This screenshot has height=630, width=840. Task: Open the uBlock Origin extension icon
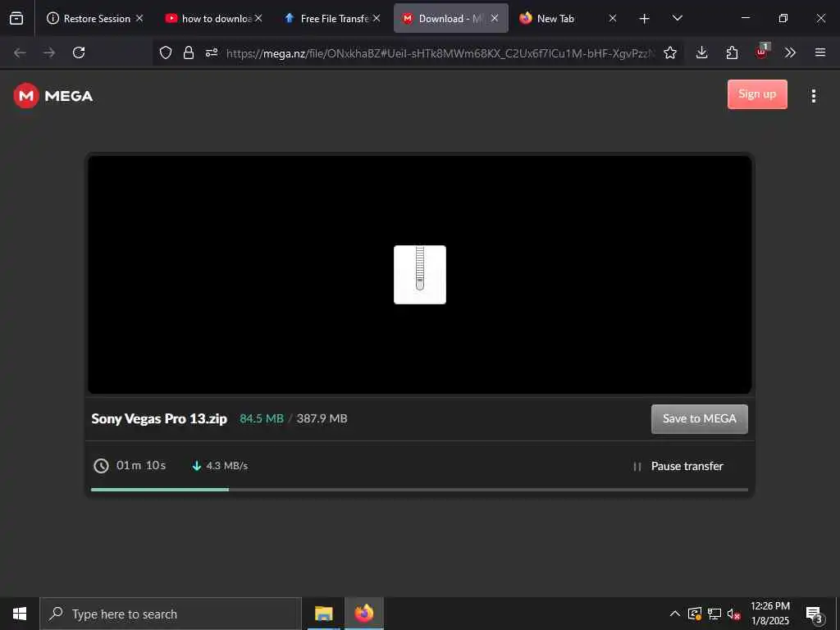point(762,52)
